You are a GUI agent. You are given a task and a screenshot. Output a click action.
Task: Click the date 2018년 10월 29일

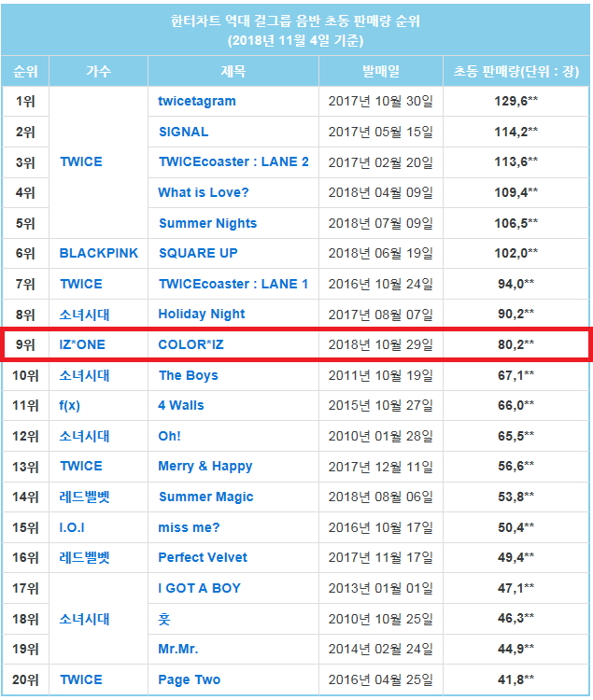pos(381,344)
